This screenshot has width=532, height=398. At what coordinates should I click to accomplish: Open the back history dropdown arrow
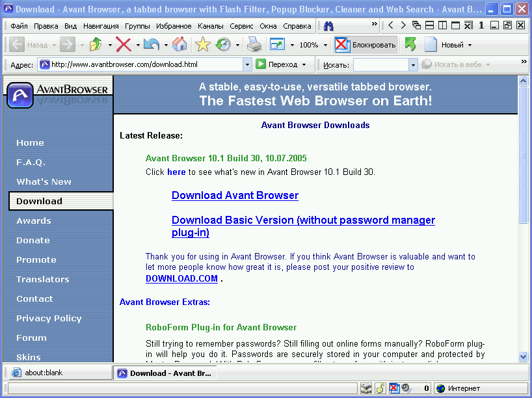[x=54, y=45]
